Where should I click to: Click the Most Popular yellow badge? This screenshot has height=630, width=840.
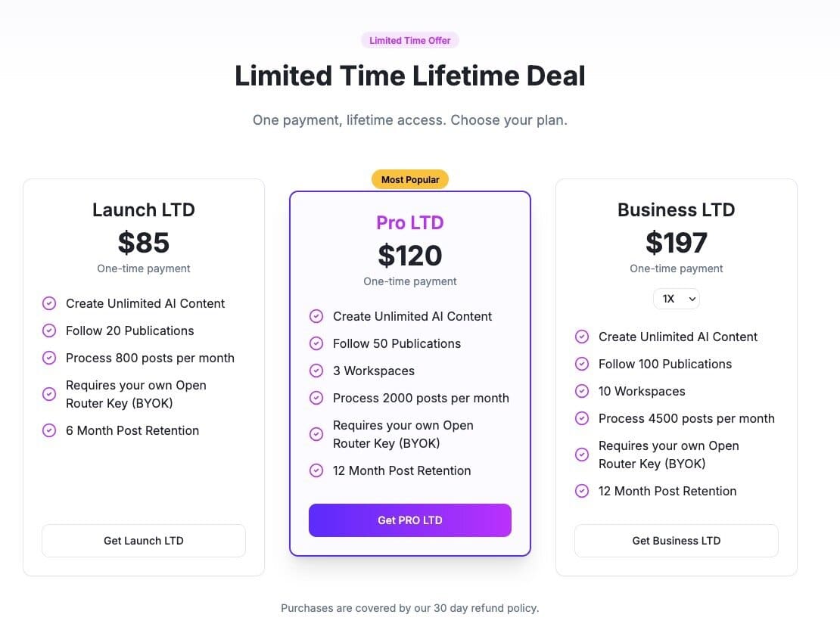(x=410, y=180)
